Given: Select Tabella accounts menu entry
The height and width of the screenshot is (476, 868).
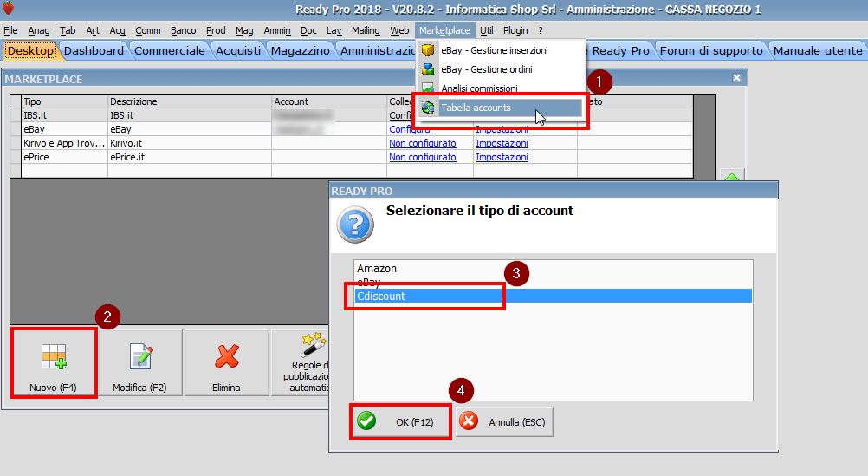Looking at the screenshot, I should (501, 108).
